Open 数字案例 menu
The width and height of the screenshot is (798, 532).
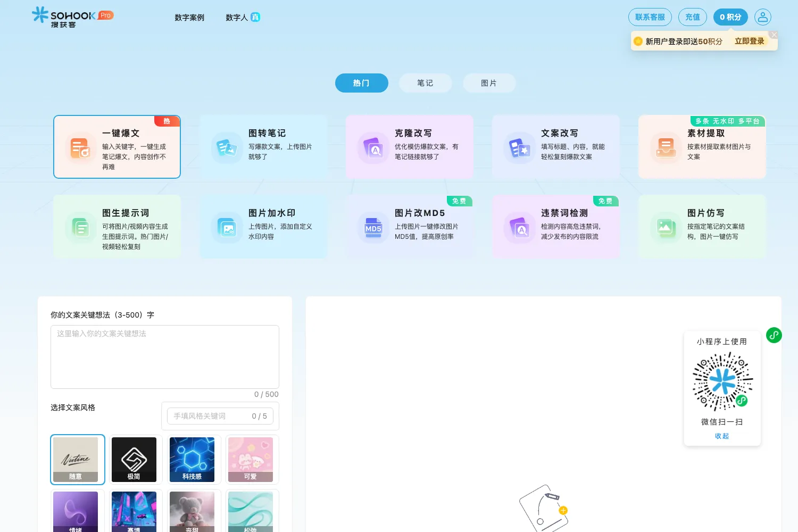(x=189, y=17)
